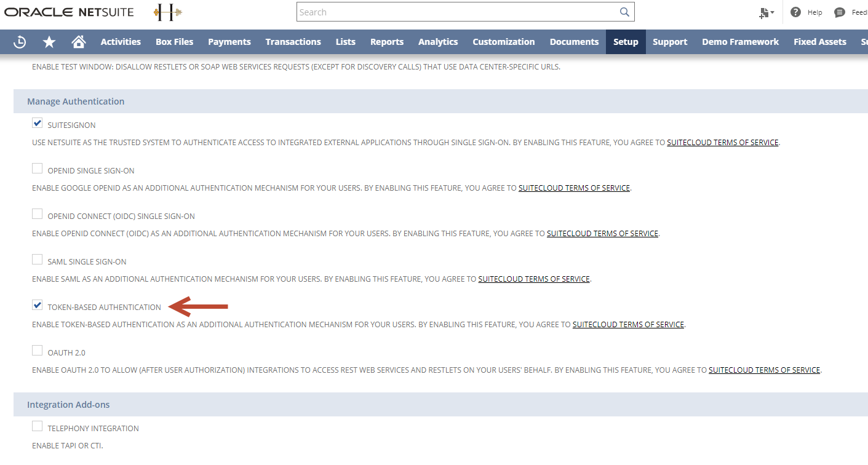Open the Payments menu
The image size is (868, 465).
(229, 42)
